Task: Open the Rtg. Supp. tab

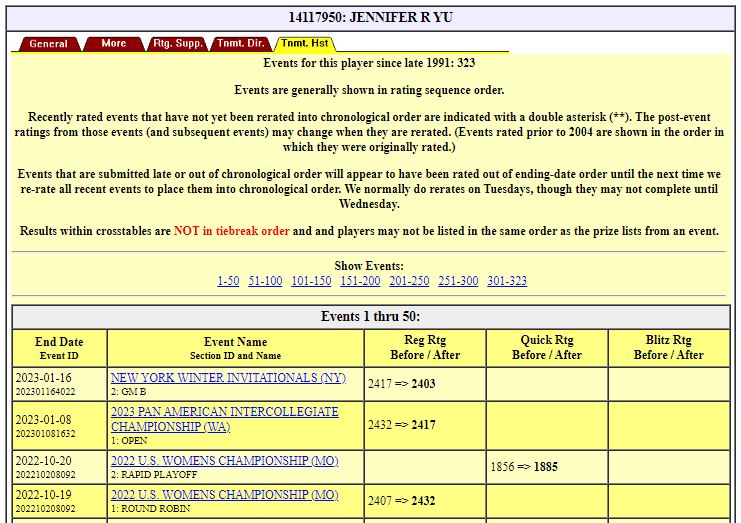Action: point(177,44)
